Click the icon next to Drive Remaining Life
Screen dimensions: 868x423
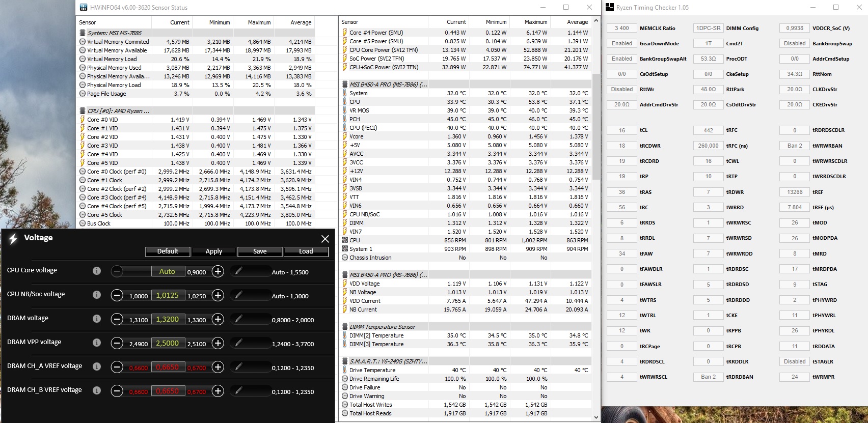[x=345, y=379]
